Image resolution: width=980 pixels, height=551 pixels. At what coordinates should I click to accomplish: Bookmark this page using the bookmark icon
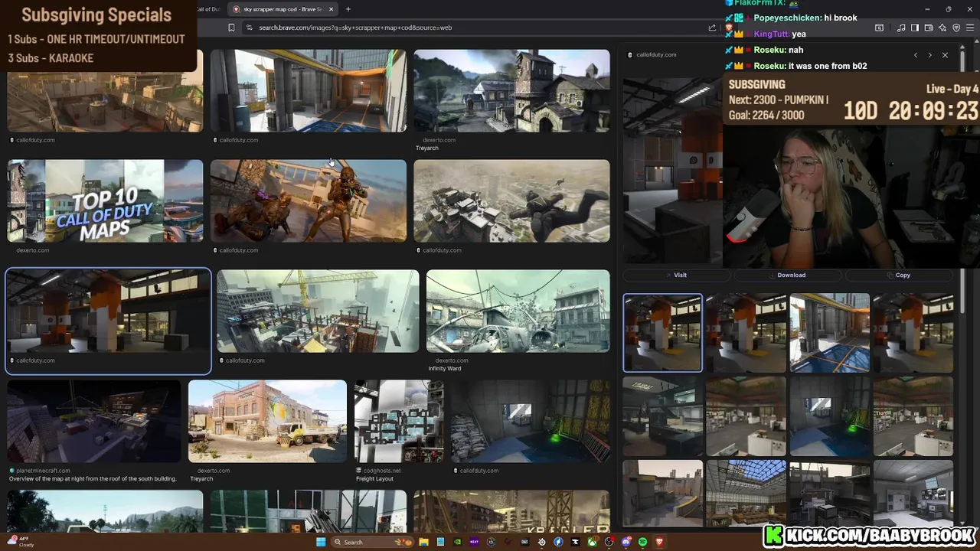coord(231,28)
